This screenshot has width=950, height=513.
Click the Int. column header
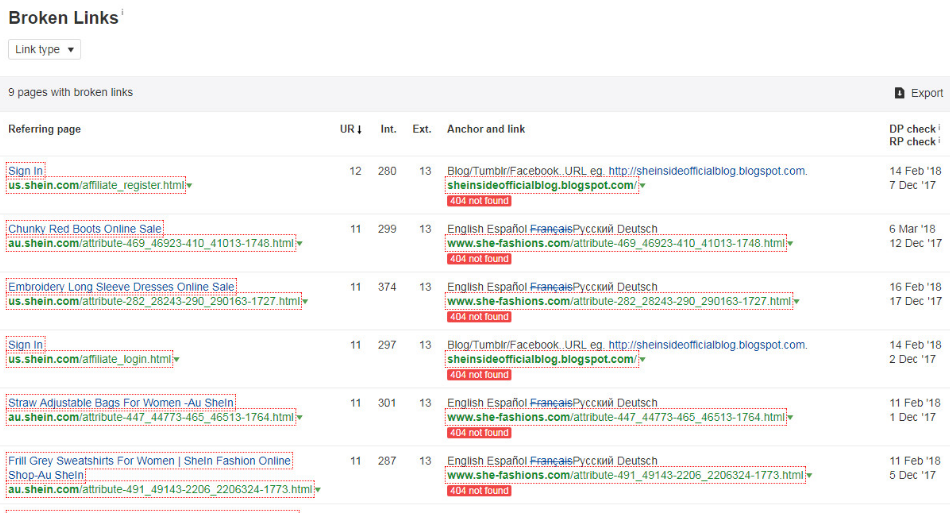[x=388, y=129]
